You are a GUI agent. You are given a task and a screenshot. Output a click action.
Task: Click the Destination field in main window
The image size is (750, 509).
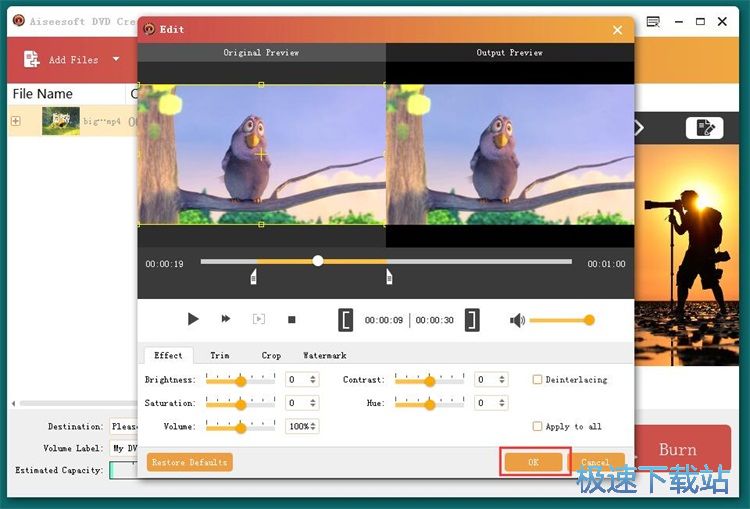(124, 426)
